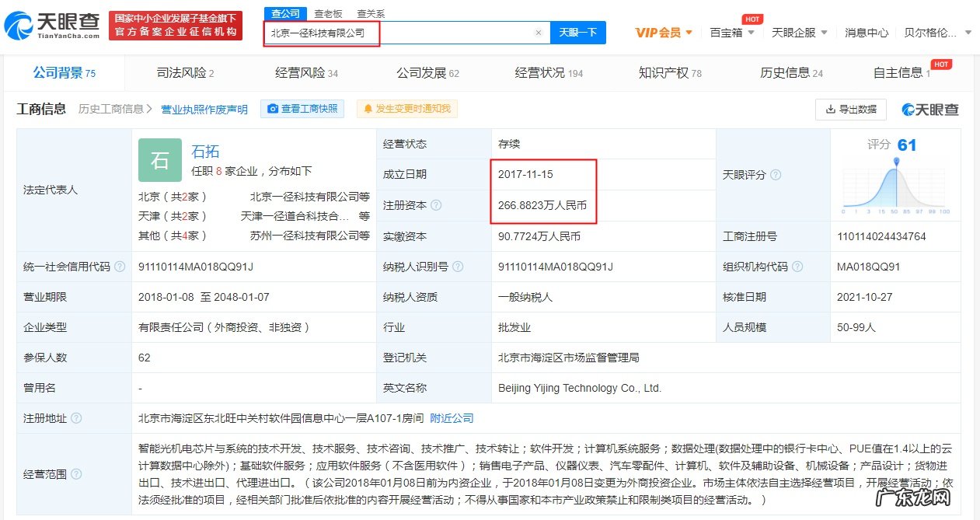
Task: Click the help icon beside 天眼评分
Action: point(777,175)
